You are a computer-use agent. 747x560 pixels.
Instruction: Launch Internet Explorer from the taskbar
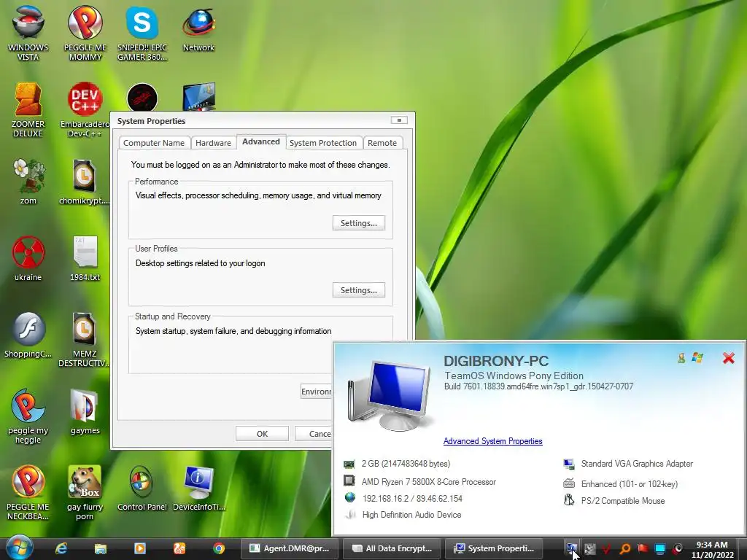pyautogui.click(x=61, y=548)
